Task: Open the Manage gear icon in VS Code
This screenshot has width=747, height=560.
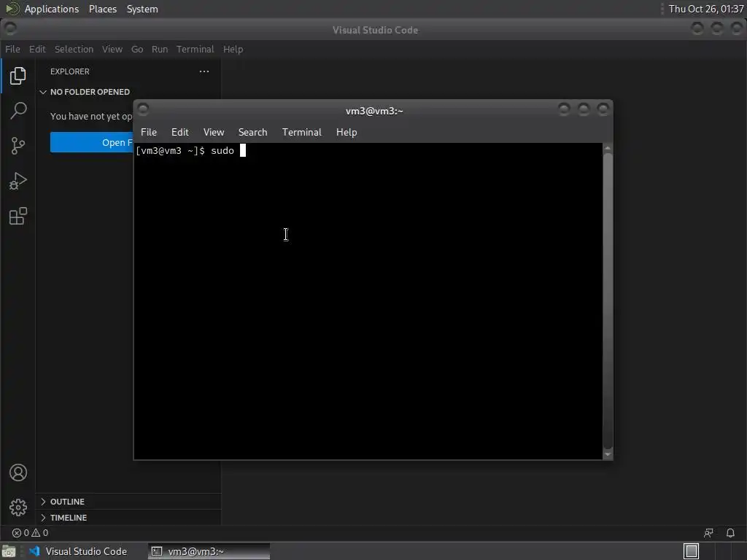Action: pos(18,507)
